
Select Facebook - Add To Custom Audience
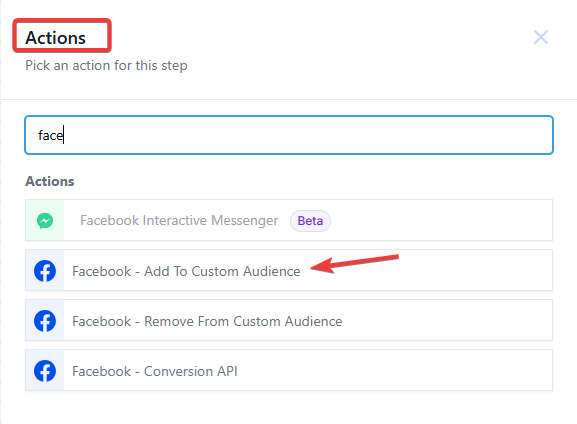(289, 271)
